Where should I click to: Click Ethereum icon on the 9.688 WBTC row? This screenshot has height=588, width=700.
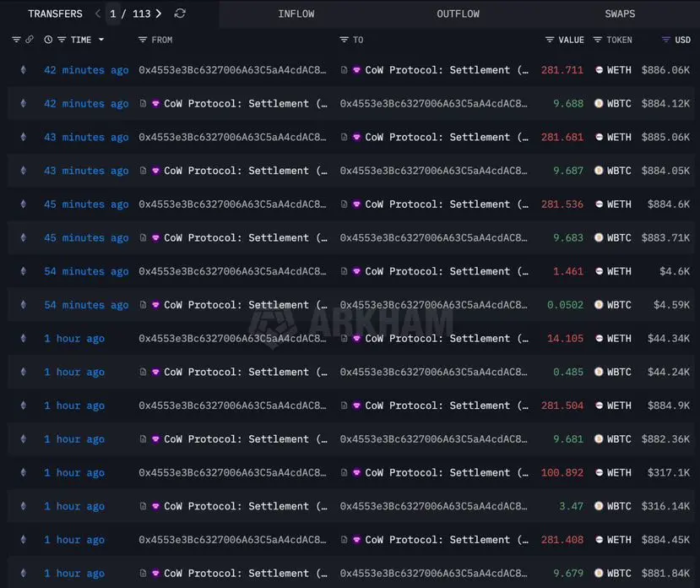coord(23,103)
